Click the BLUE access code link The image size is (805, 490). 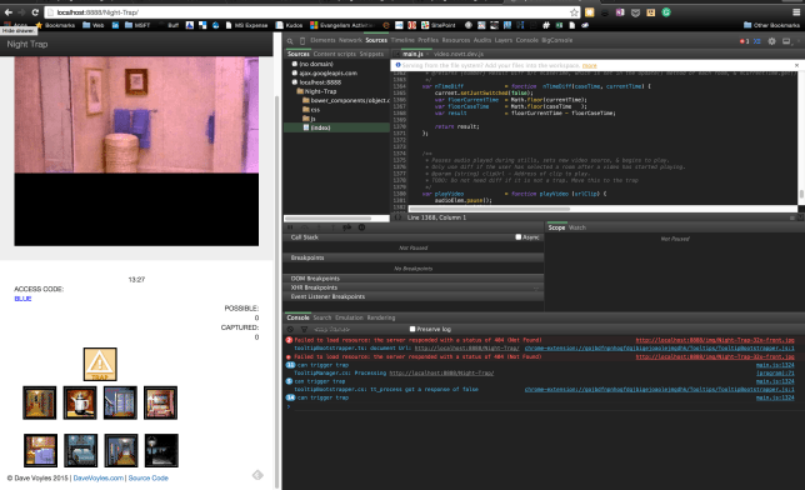tap(23, 298)
